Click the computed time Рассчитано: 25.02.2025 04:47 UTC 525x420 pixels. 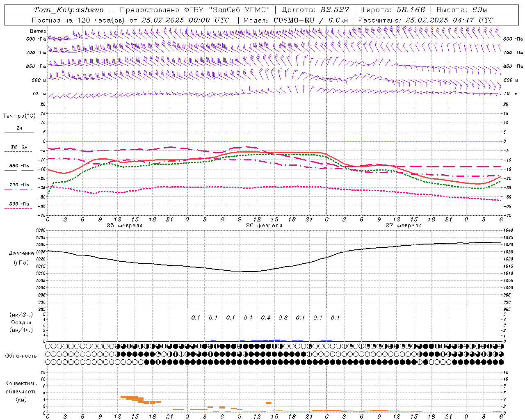point(426,20)
